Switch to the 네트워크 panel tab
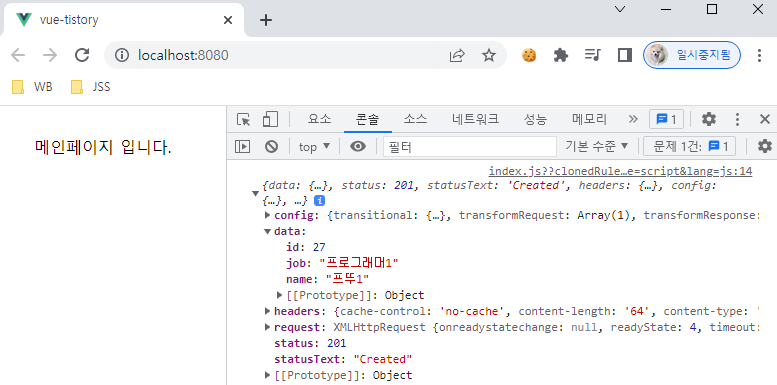The width and height of the screenshot is (777, 385). pos(475,119)
